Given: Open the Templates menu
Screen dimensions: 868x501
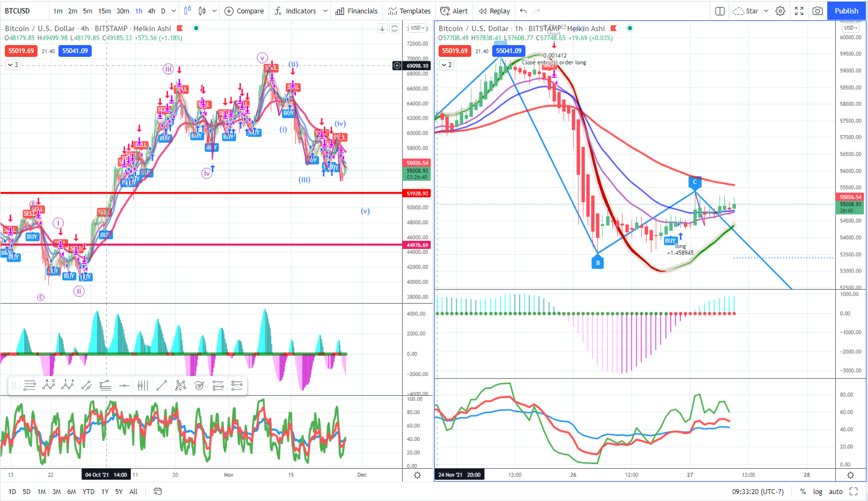Looking at the screenshot, I should (x=410, y=11).
